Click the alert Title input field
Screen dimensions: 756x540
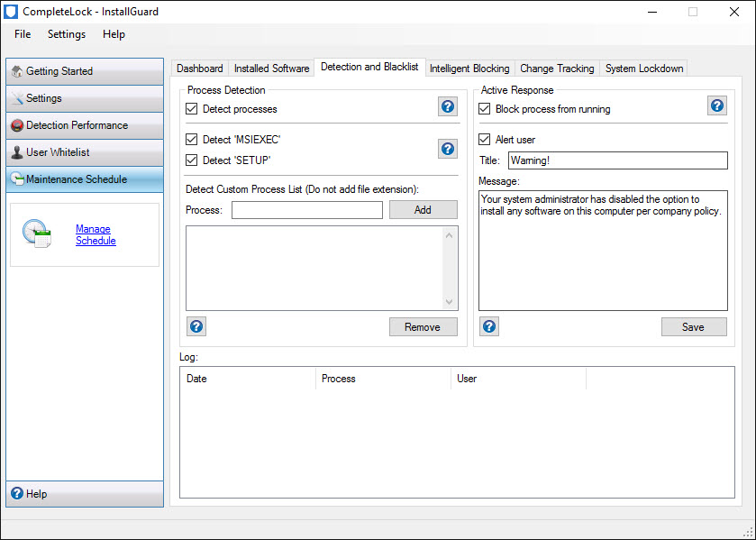(x=617, y=160)
